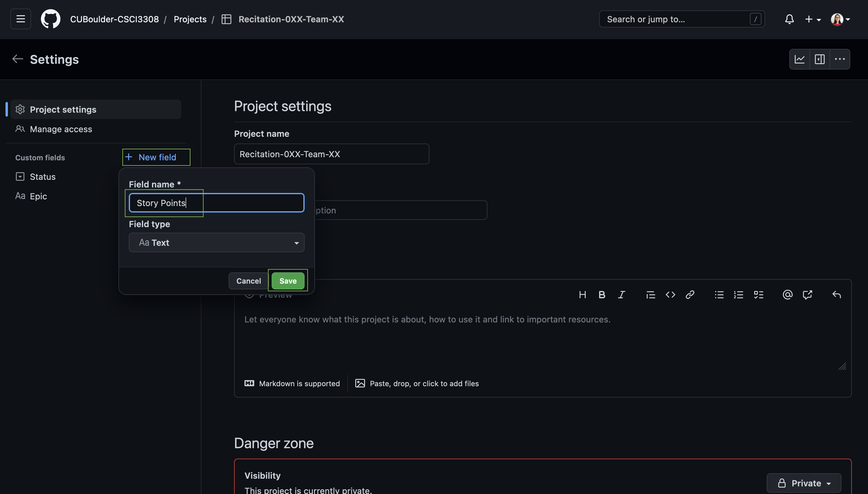Image resolution: width=868 pixels, height=494 pixels.
Task: Insert code formatting in README editor
Action: click(670, 295)
